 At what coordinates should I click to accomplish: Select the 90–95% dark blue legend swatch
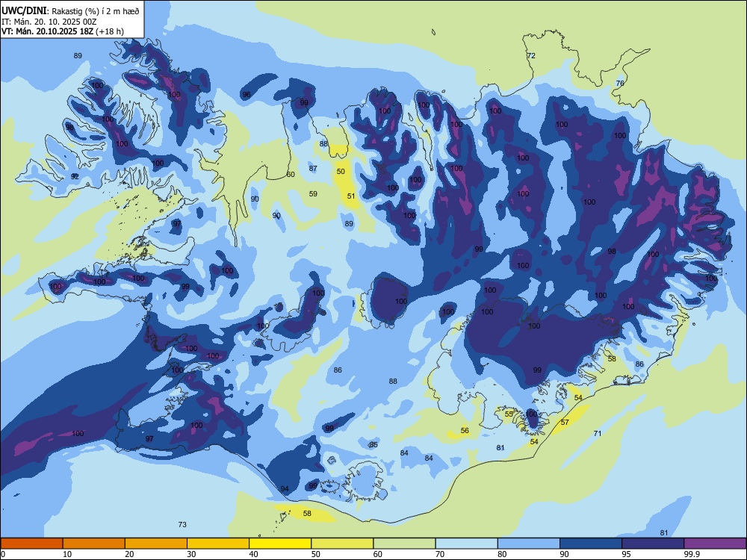pyautogui.click(x=591, y=544)
